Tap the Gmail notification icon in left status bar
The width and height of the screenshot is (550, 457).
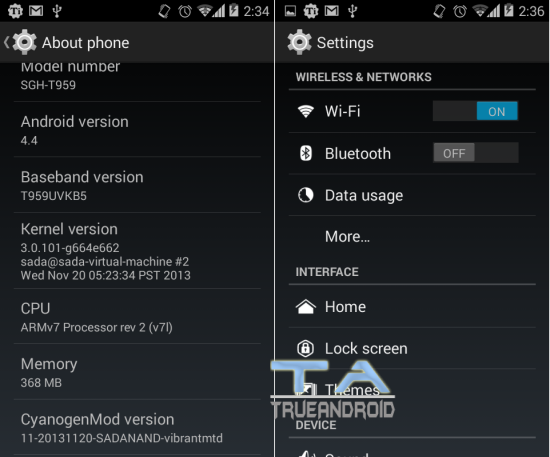[x=36, y=11]
